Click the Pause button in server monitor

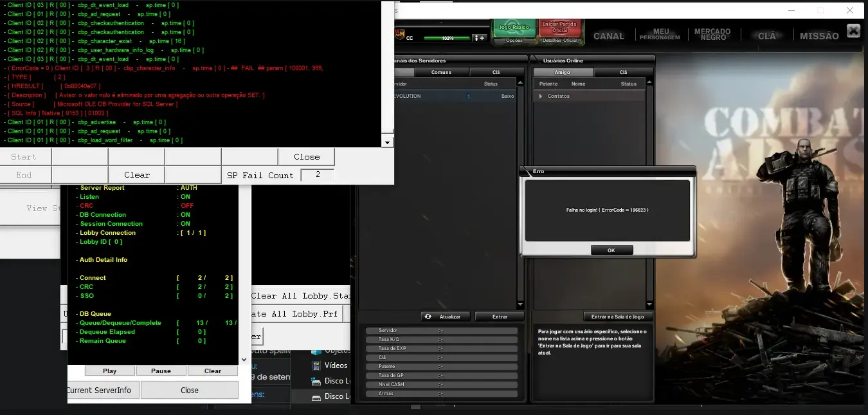[x=161, y=371]
